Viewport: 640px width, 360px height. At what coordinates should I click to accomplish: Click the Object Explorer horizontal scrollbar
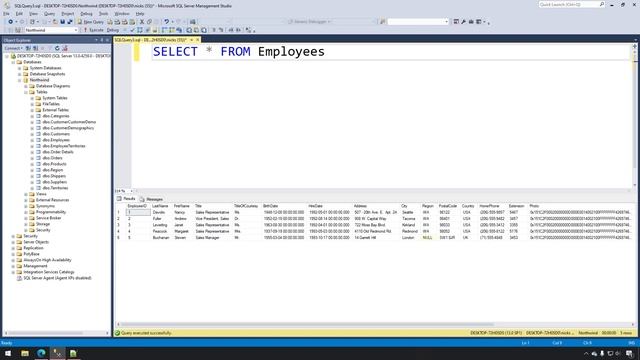(x=46, y=333)
